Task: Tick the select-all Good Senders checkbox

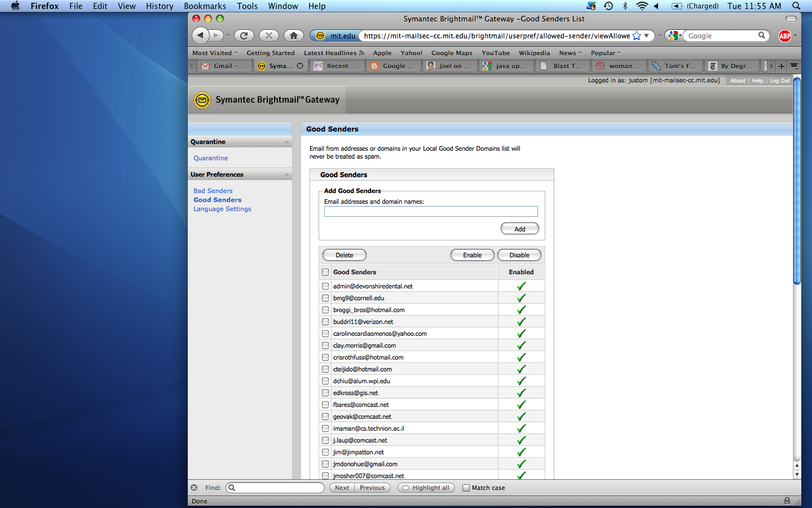Action: coord(325,272)
